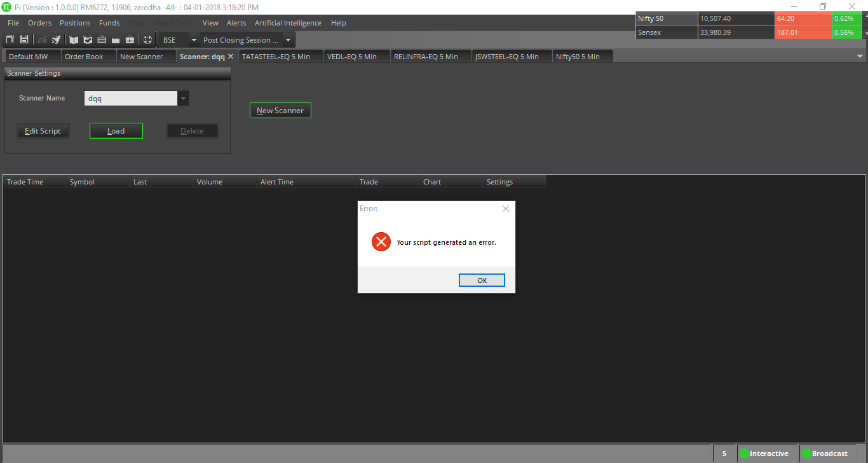Click the solid folder toolbar icon
The image size is (868, 463).
tap(116, 40)
